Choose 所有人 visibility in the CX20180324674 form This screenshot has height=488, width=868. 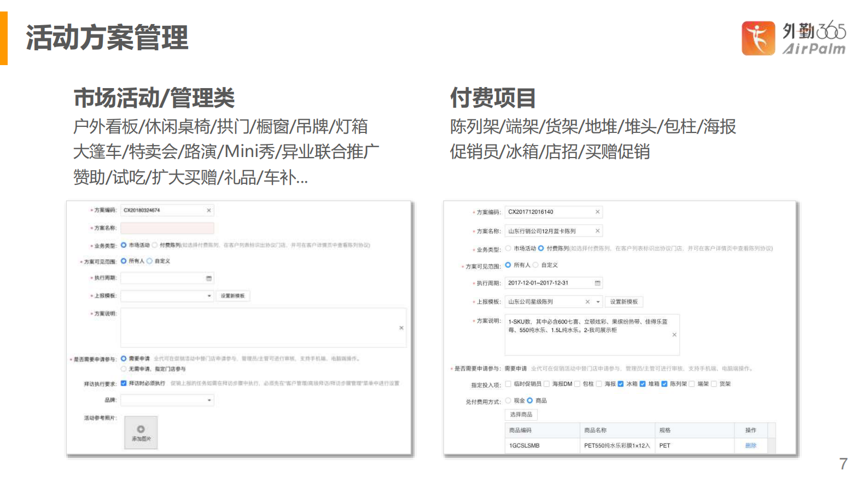[x=124, y=261]
